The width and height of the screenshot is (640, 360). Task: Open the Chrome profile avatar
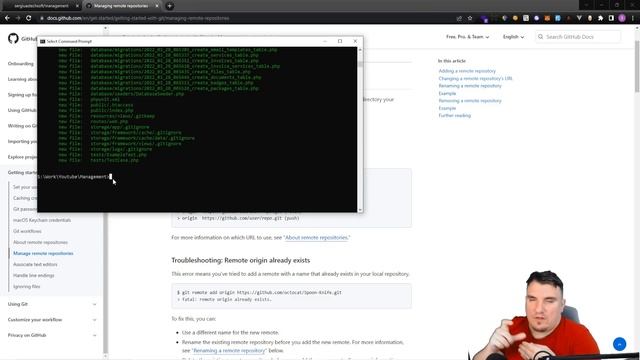pyautogui.click(x=622, y=18)
